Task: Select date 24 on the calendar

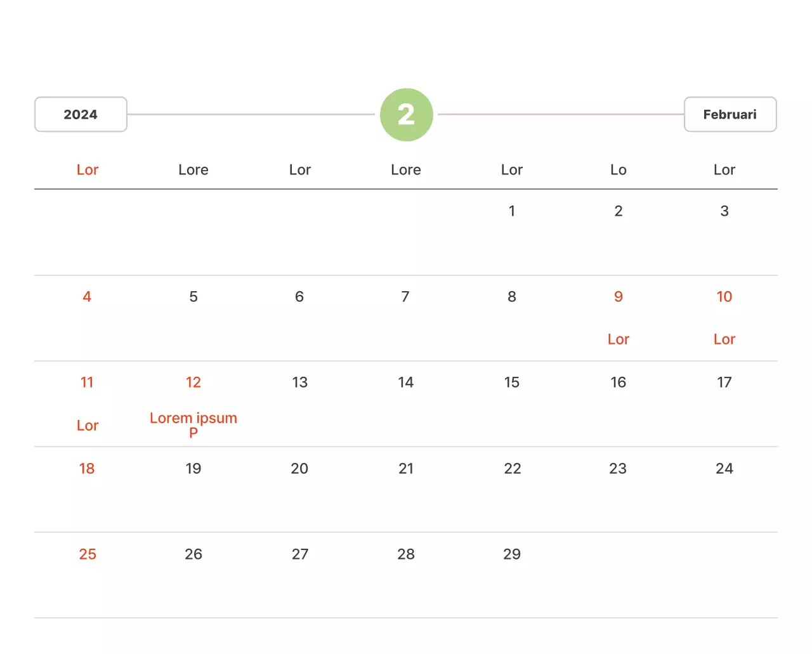Action: pyautogui.click(x=724, y=469)
